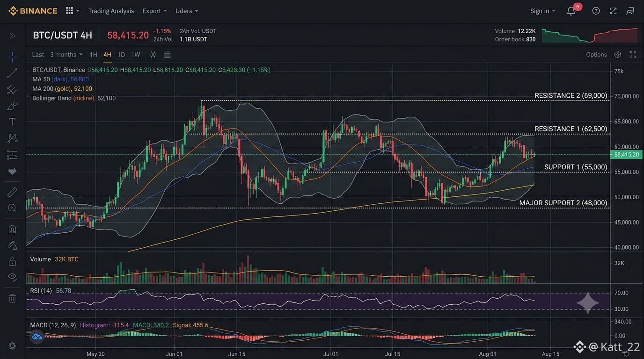
Task: Select the ruler measure tool
Action: coord(12,192)
